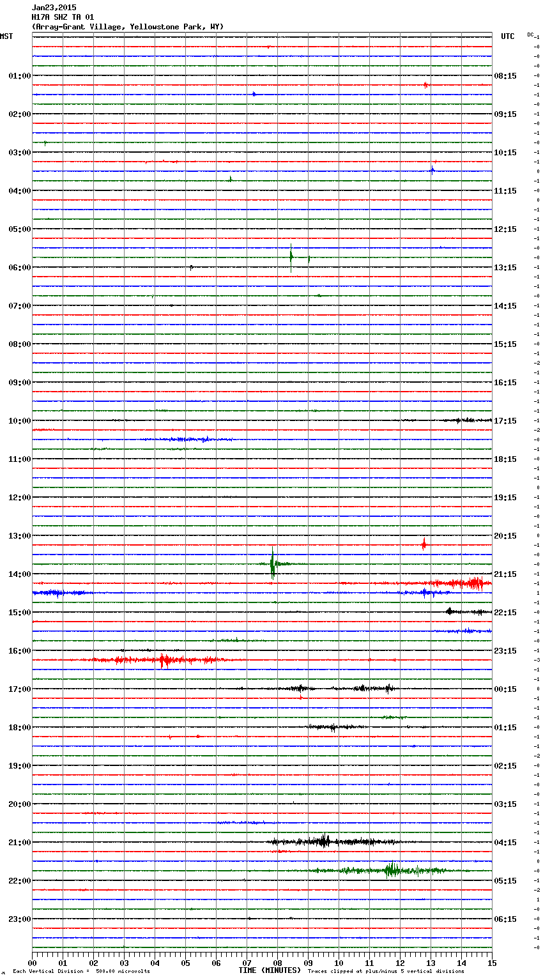This screenshot has height=980, width=543.
Task: Click the "18:15" UTC row label
Action: point(505,459)
